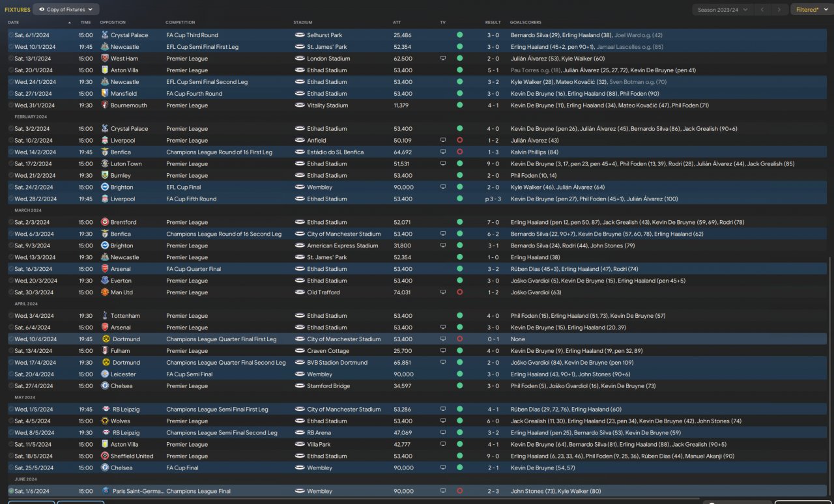
Task: Sort fixtures by the DATE column header
Action: coord(14,23)
